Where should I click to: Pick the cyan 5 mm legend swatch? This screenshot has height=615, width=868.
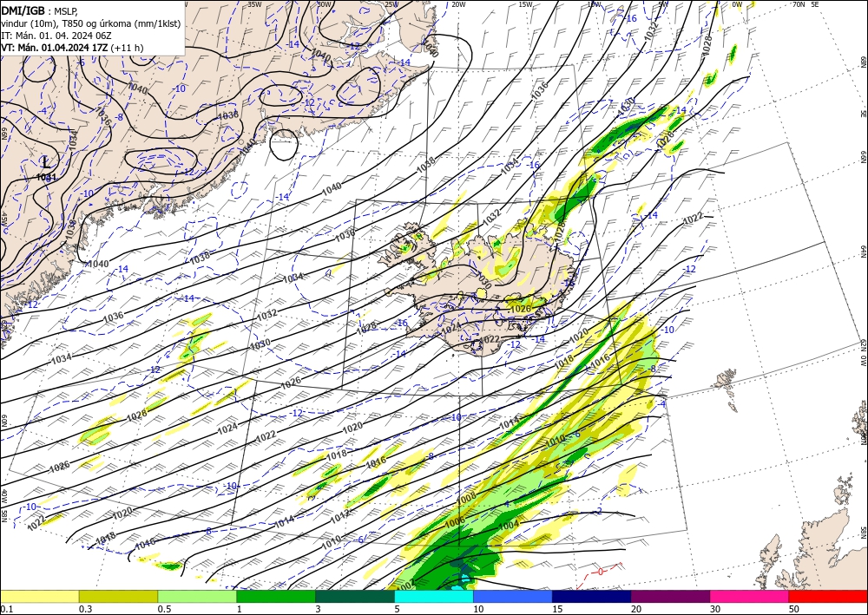coord(434,596)
